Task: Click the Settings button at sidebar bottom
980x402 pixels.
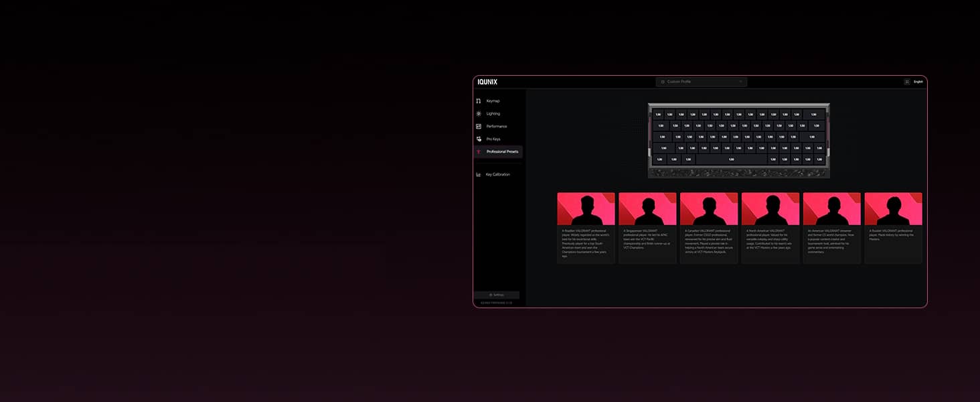Action: pos(496,295)
